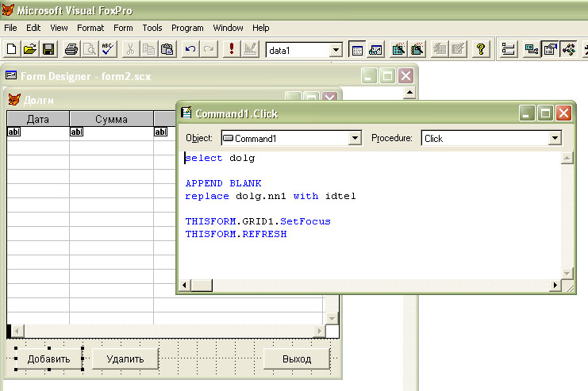
Task: Open Help with the question mark icon
Action: click(480, 50)
